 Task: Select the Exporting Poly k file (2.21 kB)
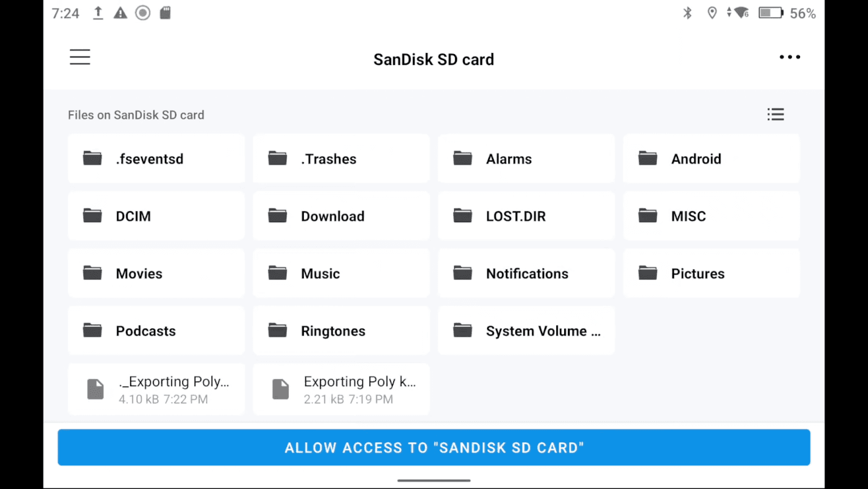tap(341, 389)
